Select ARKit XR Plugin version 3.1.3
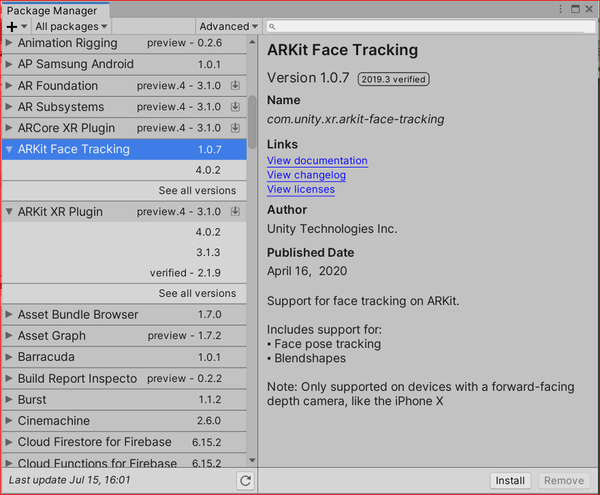This screenshot has width=600, height=495. click(124, 252)
